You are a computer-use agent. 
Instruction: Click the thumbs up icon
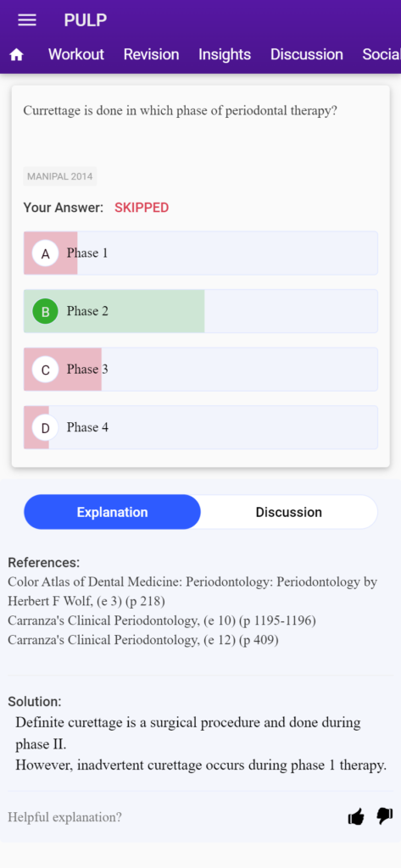[x=356, y=816]
